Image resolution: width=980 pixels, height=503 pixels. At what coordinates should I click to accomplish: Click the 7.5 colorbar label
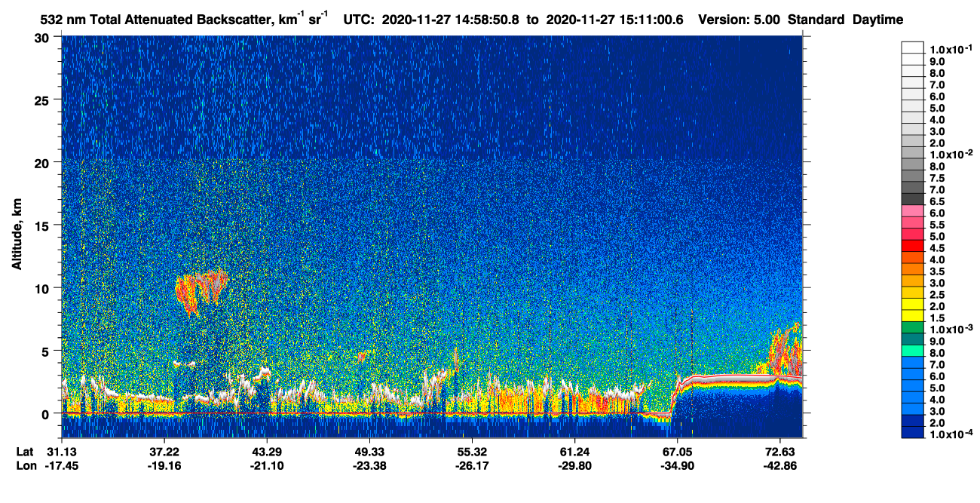(938, 179)
